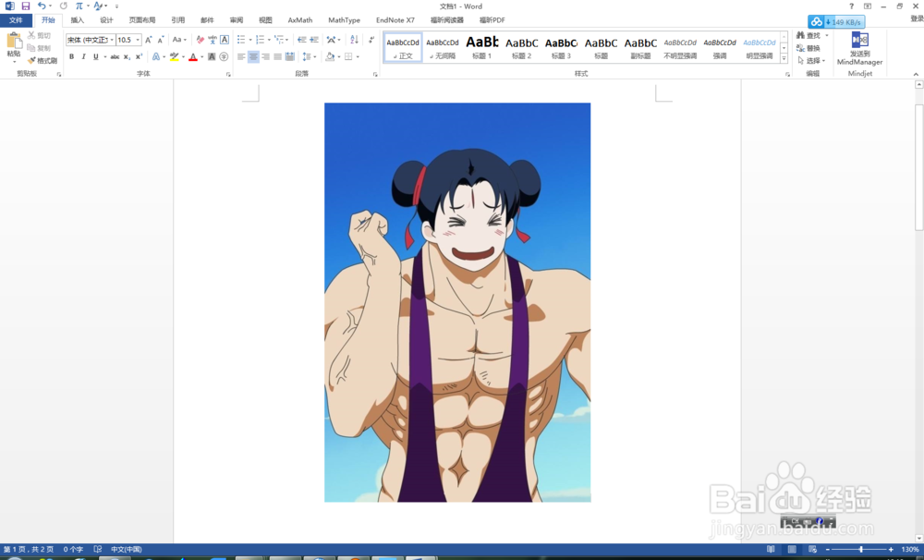Switch to the Design (设计) tab
The image size is (924, 560).
[106, 20]
